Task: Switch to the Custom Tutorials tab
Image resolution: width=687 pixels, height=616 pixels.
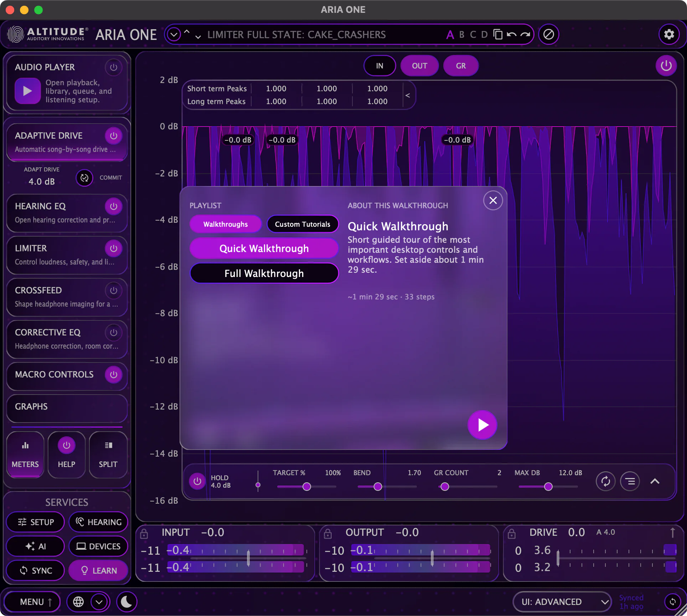Action: (x=303, y=224)
